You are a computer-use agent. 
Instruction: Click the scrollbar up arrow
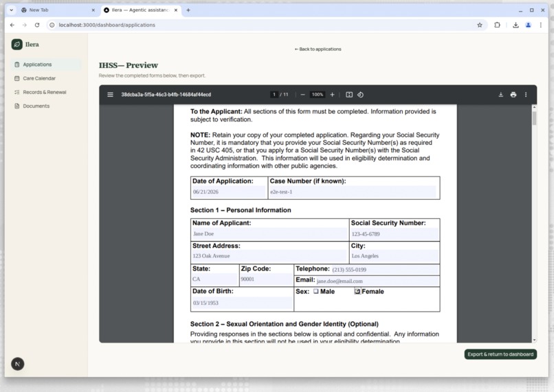[534, 107]
